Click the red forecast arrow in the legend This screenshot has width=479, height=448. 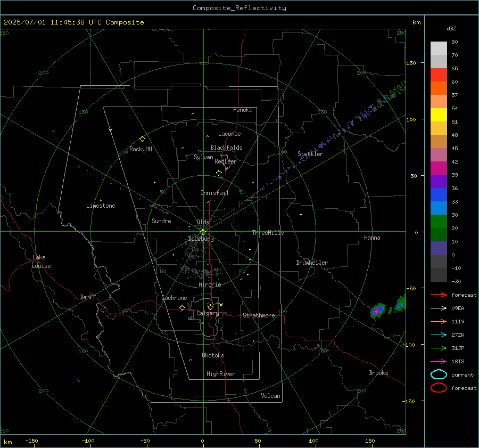pyautogui.click(x=439, y=295)
